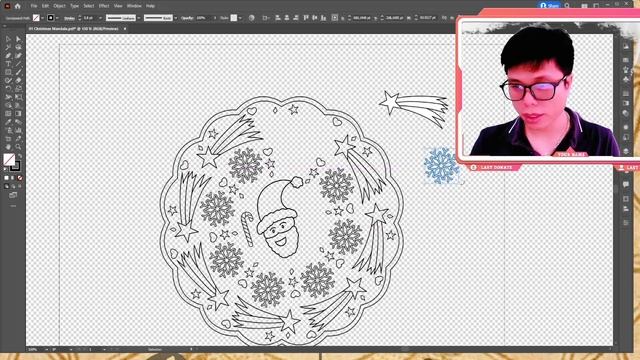Align selection to vertical top
This screenshot has height=360, width=640.
point(306,18)
